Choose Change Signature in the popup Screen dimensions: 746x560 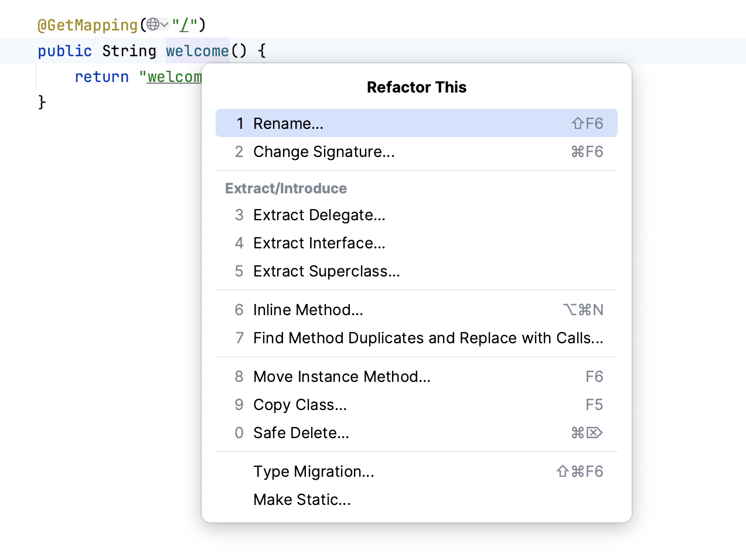[323, 151]
